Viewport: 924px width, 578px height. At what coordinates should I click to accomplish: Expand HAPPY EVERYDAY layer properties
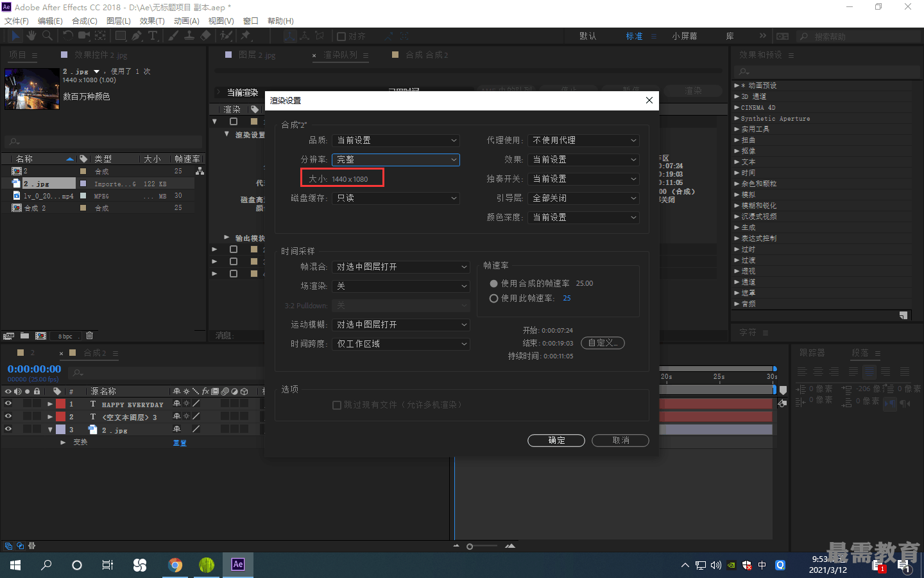(x=50, y=404)
